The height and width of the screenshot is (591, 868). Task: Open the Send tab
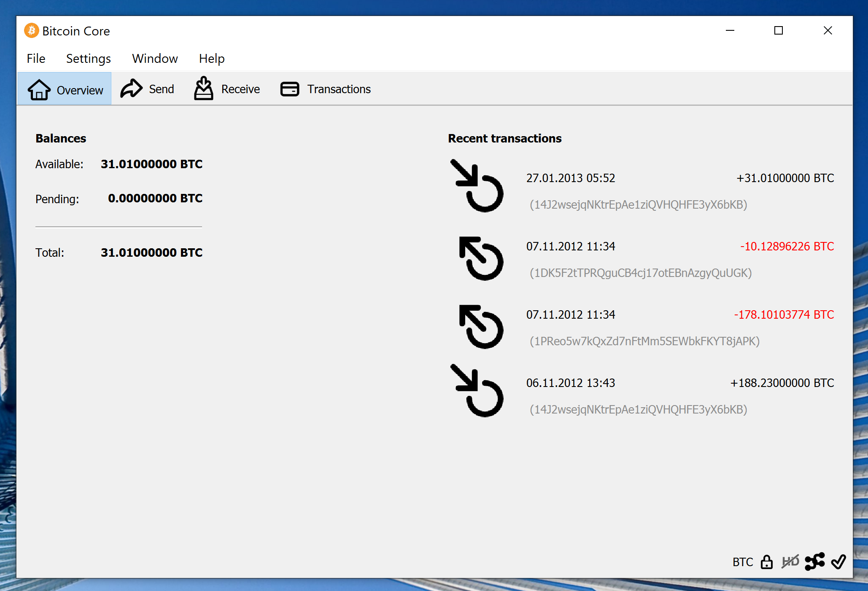[148, 89]
